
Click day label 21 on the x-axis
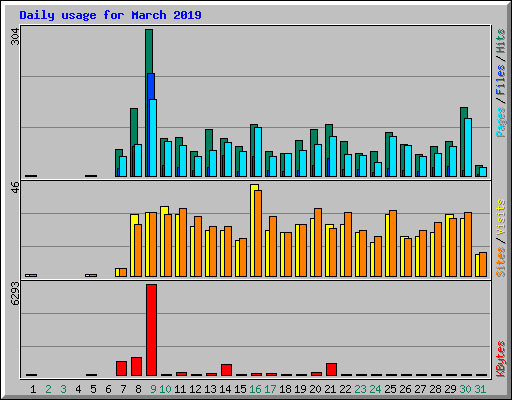[330, 389]
